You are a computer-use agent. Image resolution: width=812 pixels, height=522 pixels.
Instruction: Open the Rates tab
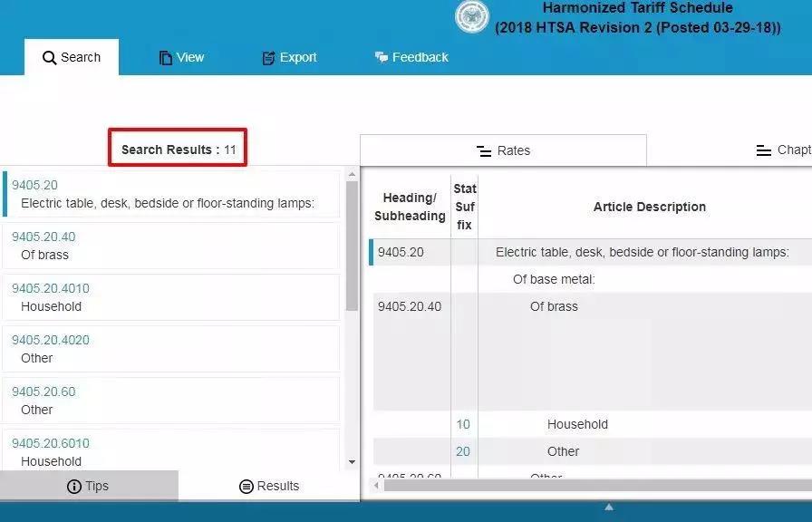point(503,150)
